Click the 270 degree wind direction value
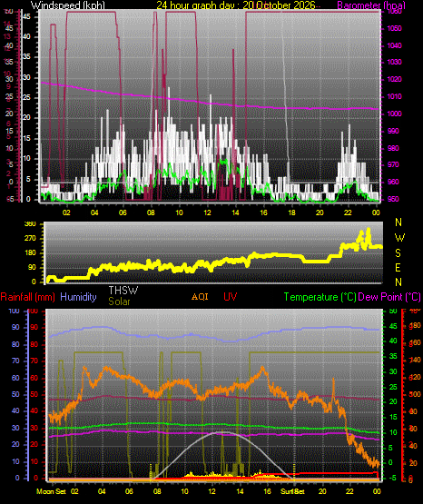Screen dimensions: 423x504 (x=31, y=239)
